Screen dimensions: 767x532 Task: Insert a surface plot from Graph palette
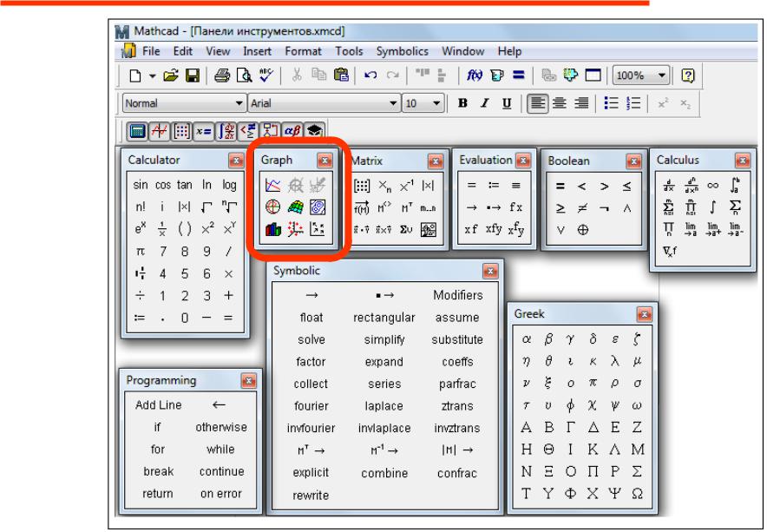pyautogui.click(x=296, y=207)
